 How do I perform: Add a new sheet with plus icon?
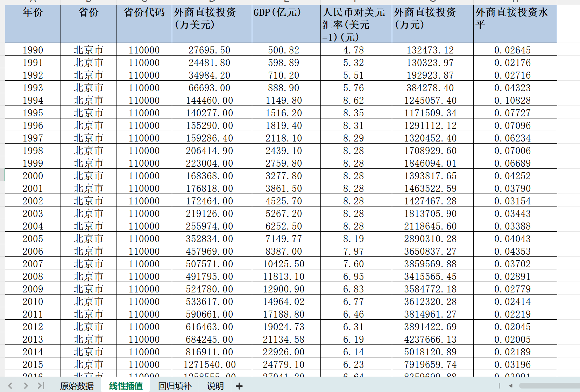[239, 386]
